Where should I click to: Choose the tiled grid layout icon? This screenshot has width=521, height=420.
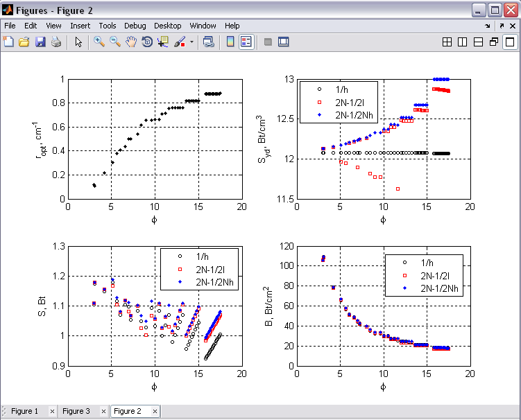(447, 42)
